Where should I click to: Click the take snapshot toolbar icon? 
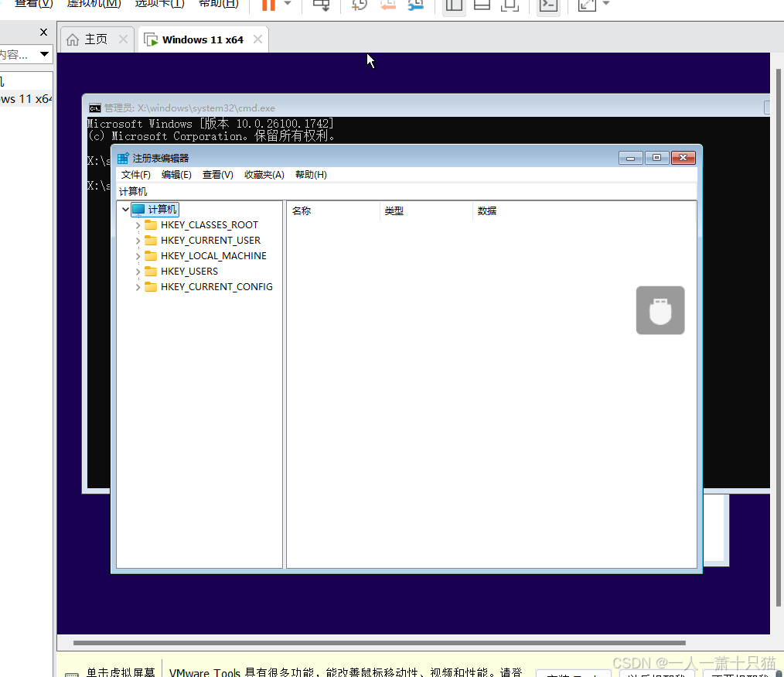point(360,5)
